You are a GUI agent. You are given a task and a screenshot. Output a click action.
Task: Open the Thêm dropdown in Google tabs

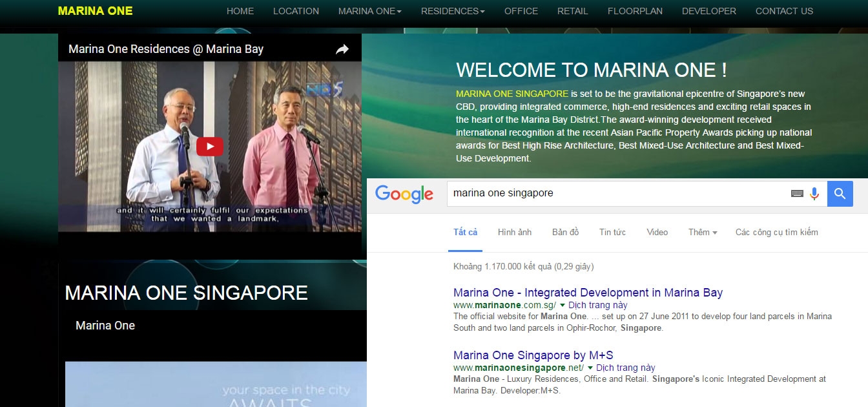coord(703,232)
